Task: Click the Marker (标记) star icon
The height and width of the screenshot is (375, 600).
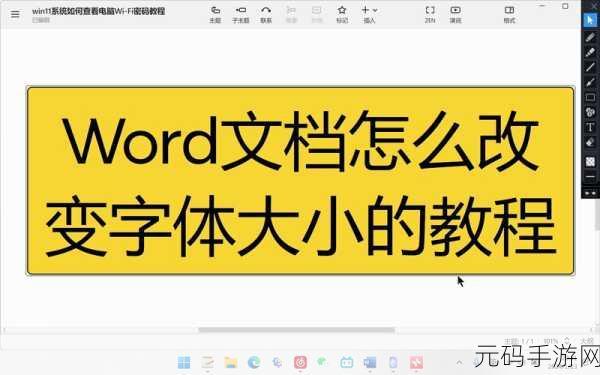Action: point(342,10)
